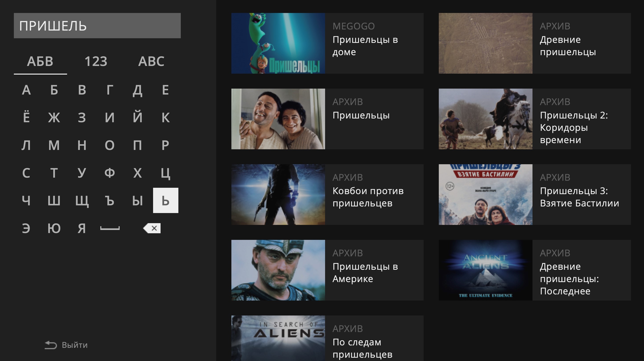Image resolution: width=644 pixels, height=361 pixels.
Task: Select the highlighted soft sign Ь key
Action: click(165, 200)
